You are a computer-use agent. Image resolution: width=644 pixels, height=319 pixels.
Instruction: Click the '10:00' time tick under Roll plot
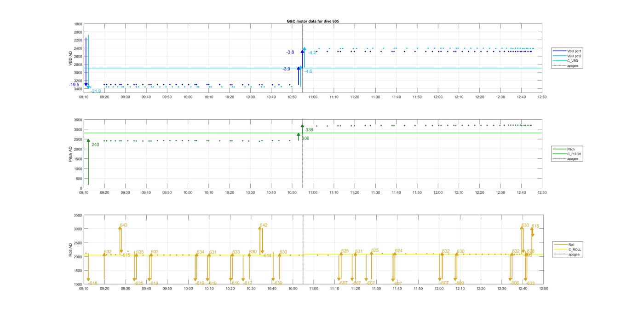tap(188, 289)
